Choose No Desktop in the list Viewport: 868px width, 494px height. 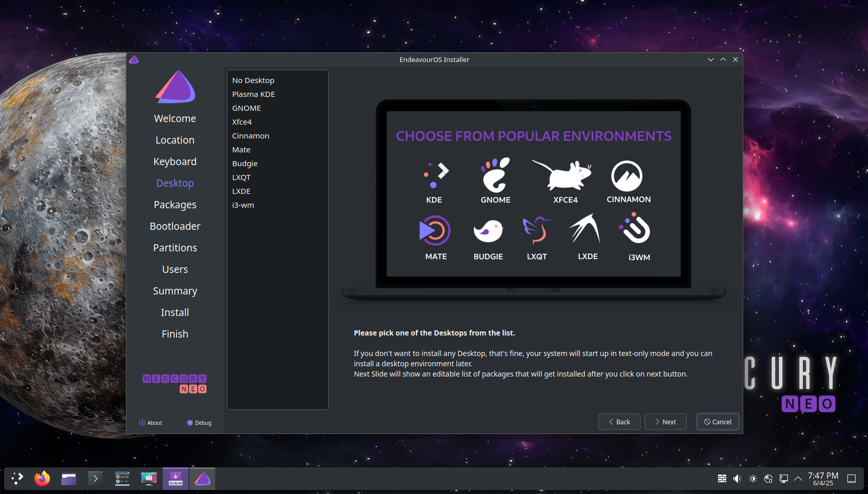pos(253,80)
